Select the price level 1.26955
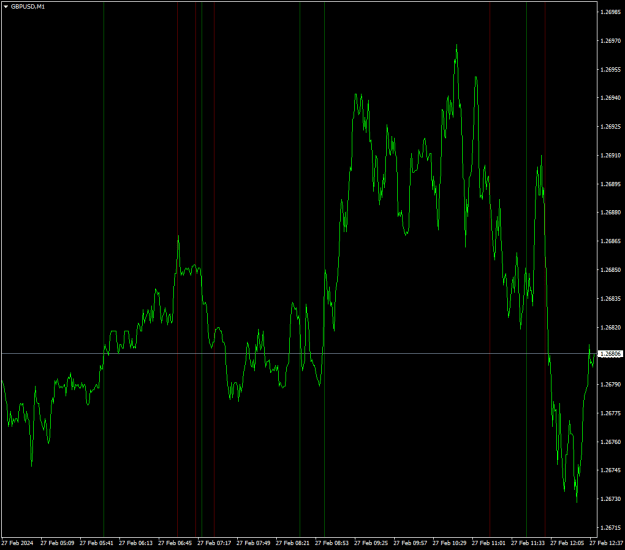625x550 pixels. pos(610,69)
